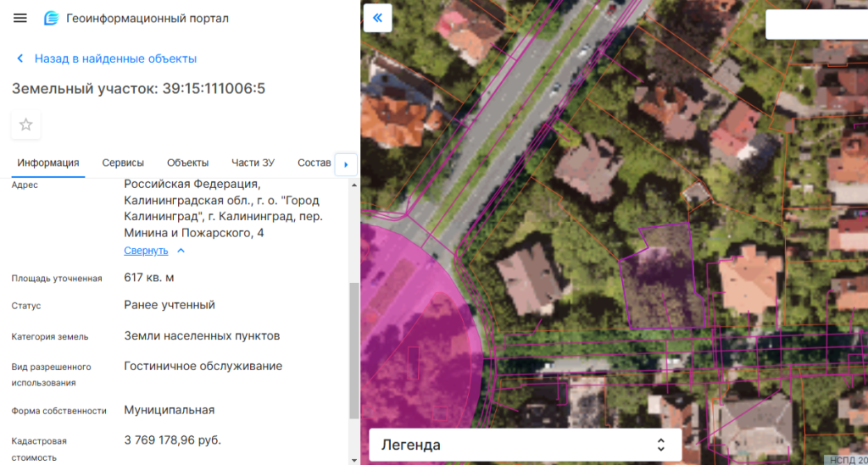Viewport: 868px width, 465px height.
Task: Open the Части ЗУ tab
Action: (253, 163)
